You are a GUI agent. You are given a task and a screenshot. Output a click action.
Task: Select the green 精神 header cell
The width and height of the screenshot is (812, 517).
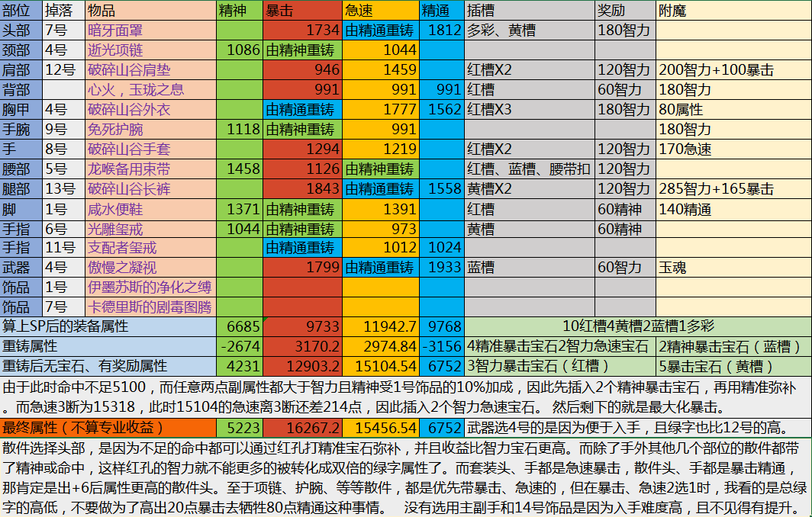point(240,11)
